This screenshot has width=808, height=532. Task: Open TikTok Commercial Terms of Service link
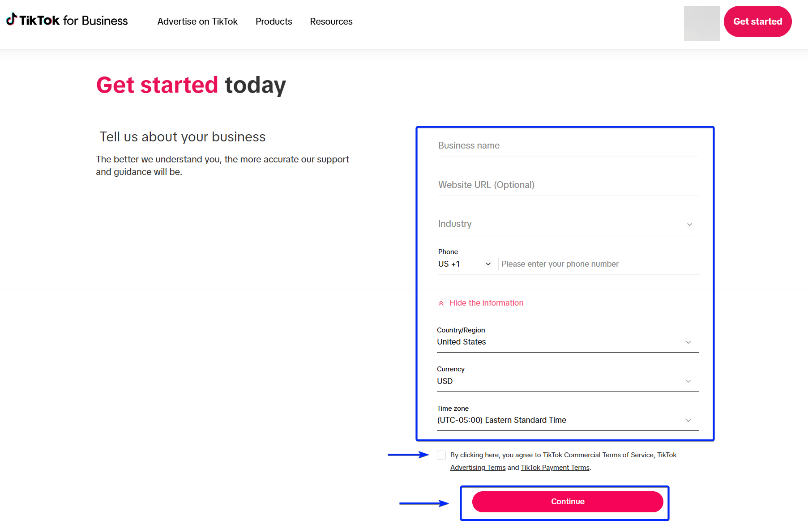[598, 455]
